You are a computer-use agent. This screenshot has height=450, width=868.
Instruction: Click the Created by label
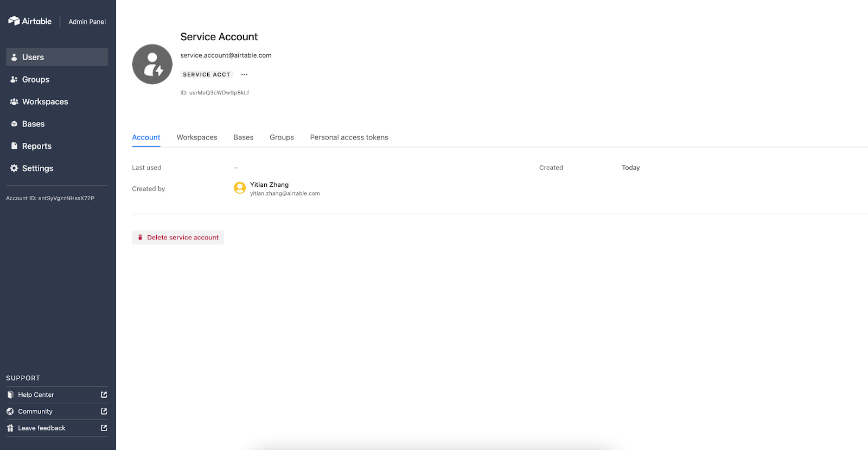pos(149,189)
